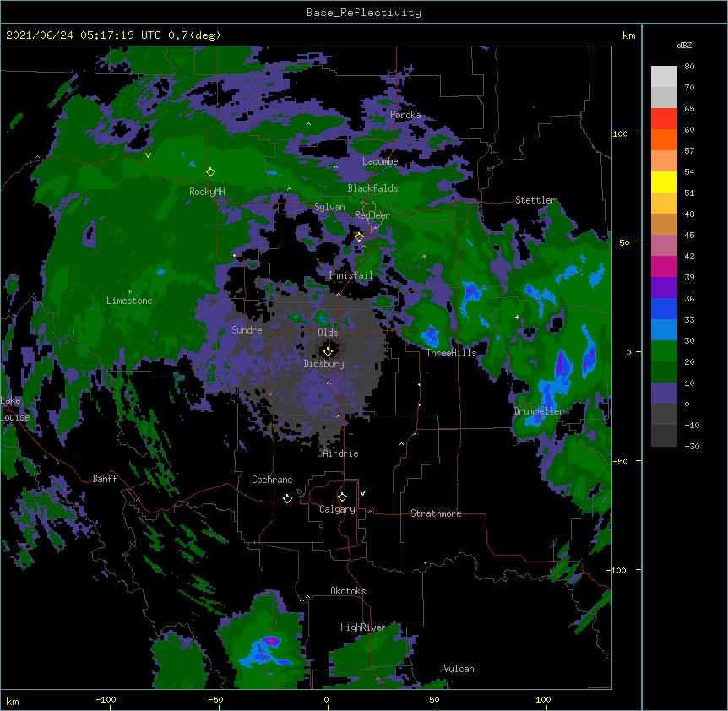Viewport: 728px width, 711px height.
Task: Click the -30 value in the dBZ legend
Action: coord(692,446)
